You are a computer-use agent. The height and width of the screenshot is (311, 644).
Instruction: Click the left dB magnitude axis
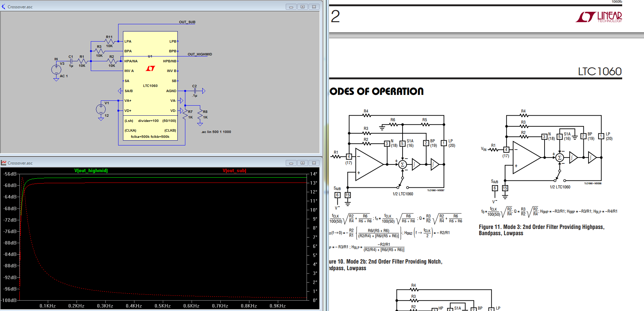(x=10, y=237)
